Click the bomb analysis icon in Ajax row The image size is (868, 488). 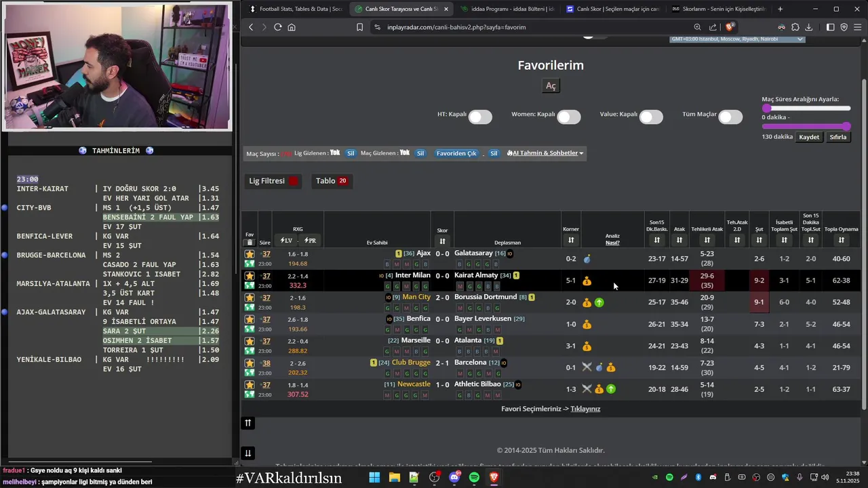pos(587,259)
